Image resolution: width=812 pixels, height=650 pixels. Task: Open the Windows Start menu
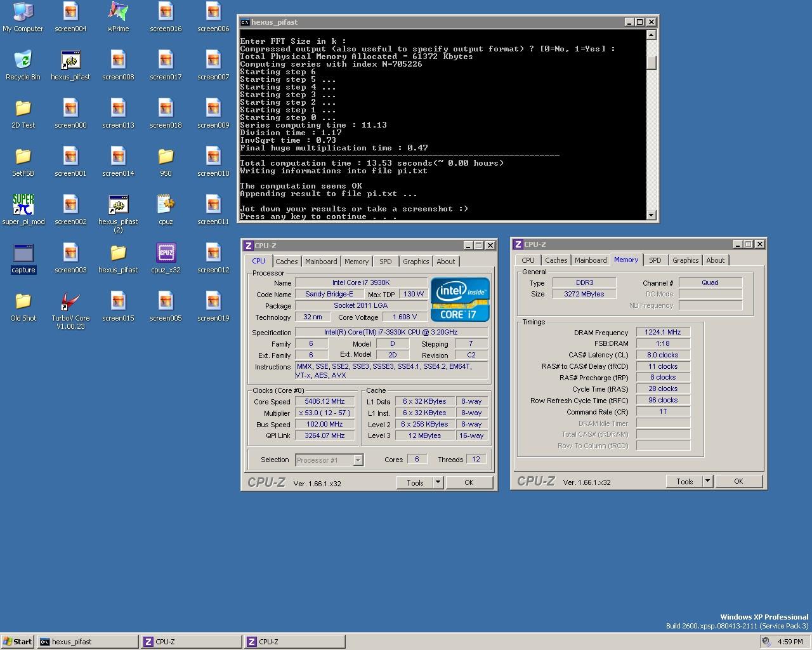tap(18, 642)
